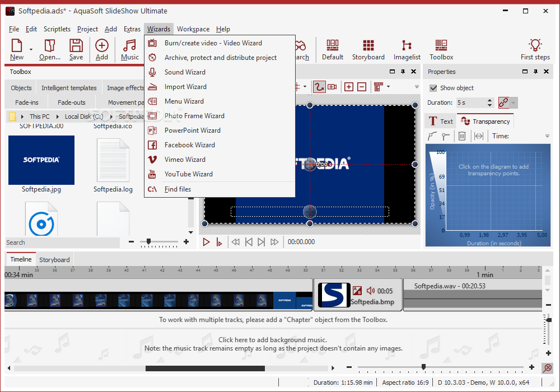Open the Workspace menu

coord(193,29)
